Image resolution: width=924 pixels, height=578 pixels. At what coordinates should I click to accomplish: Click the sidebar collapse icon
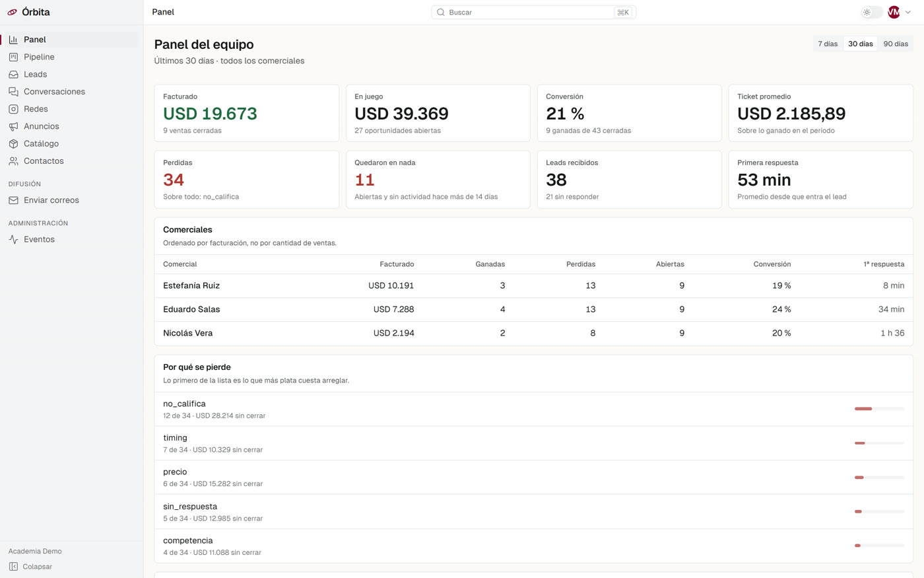(13, 566)
